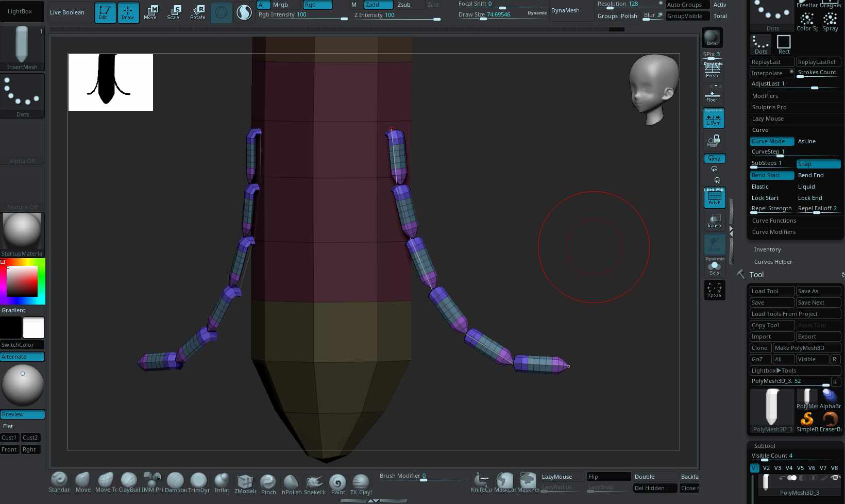Click the SwitchColor button
Viewport: 845px width, 504px height.
pos(23,345)
